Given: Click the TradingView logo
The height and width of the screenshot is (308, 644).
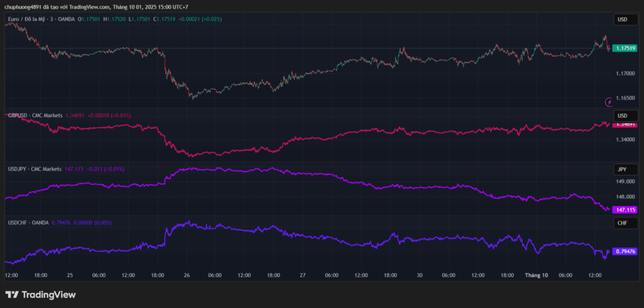Looking at the screenshot, I should pyautogui.click(x=40, y=294).
